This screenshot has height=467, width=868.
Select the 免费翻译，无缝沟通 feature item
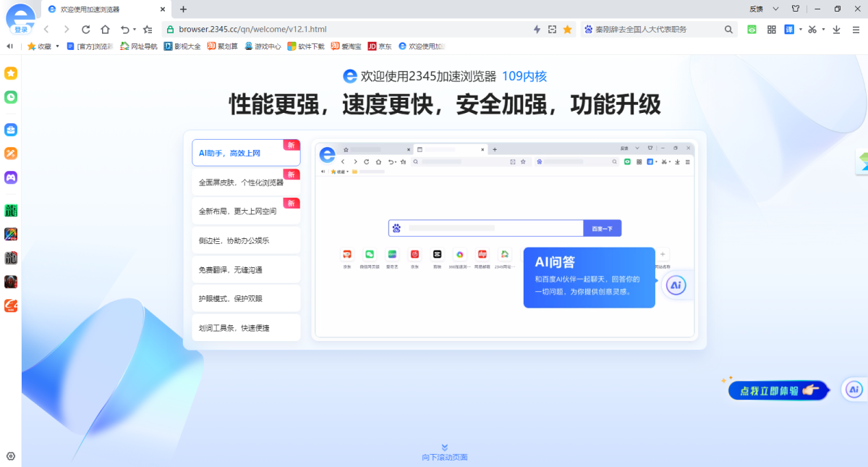point(246,269)
